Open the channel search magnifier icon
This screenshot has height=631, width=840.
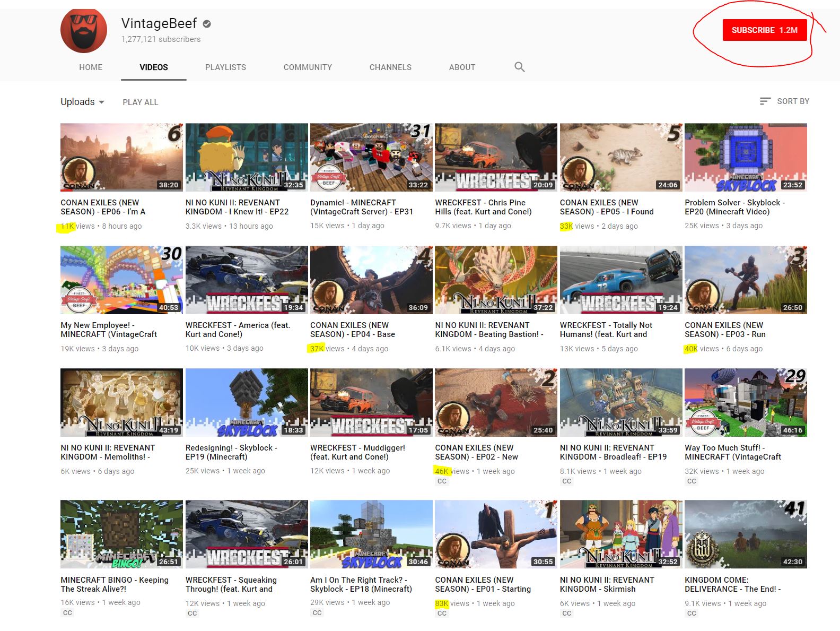coord(520,67)
